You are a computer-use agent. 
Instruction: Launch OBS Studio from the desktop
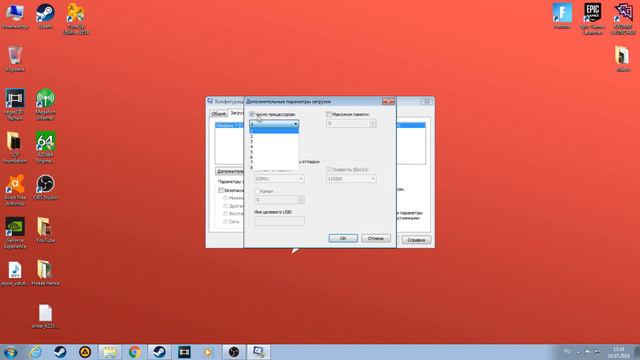tap(45, 187)
